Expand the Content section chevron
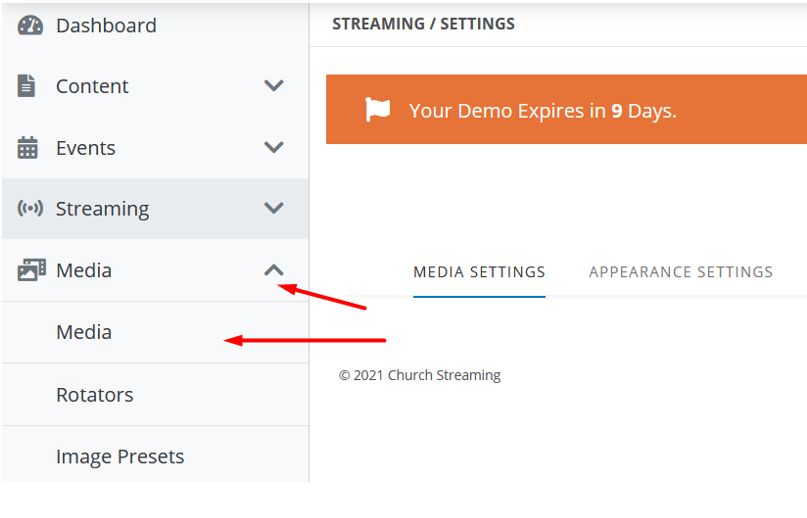This screenshot has height=518, width=807. (273, 86)
